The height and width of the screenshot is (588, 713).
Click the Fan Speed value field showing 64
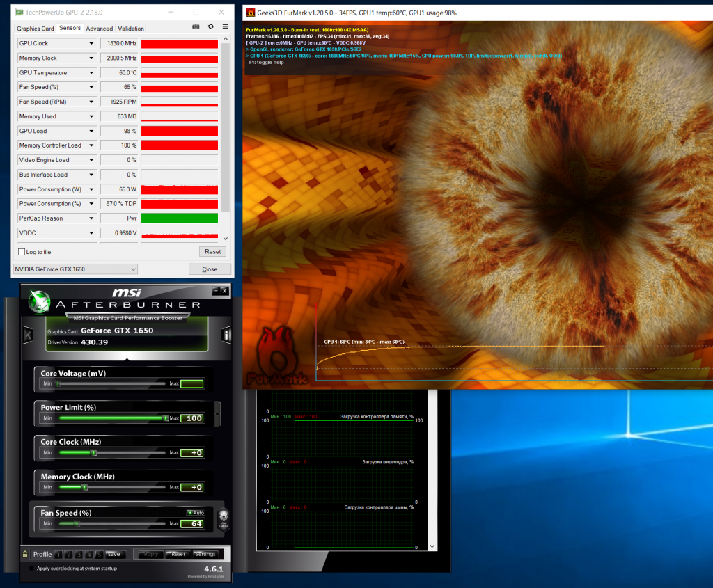coord(192,523)
